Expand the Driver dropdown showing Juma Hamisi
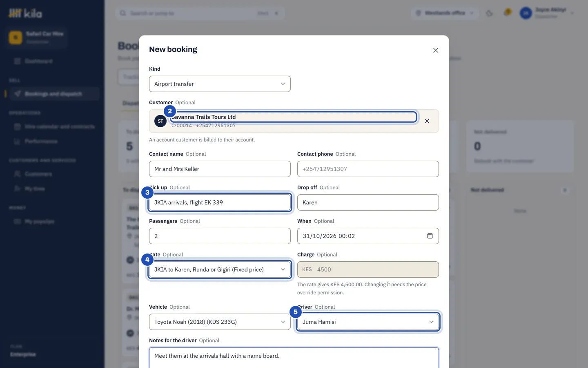Screen dimensions: 588x368 tap(368, 322)
